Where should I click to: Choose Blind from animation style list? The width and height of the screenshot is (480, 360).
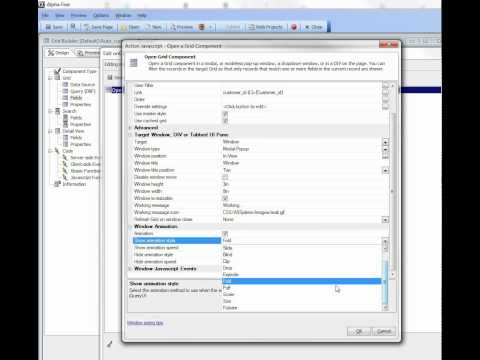point(302,254)
